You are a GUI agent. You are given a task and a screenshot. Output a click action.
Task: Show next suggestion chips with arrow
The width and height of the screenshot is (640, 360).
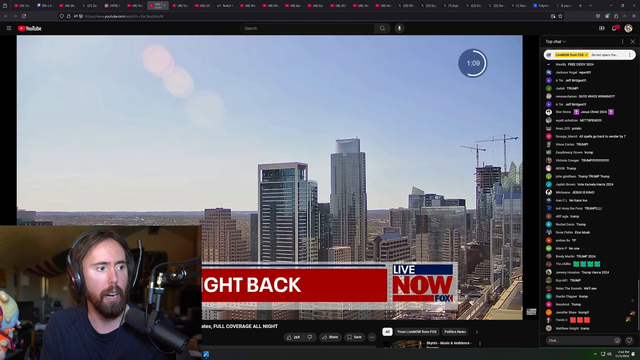click(x=477, y=332)
